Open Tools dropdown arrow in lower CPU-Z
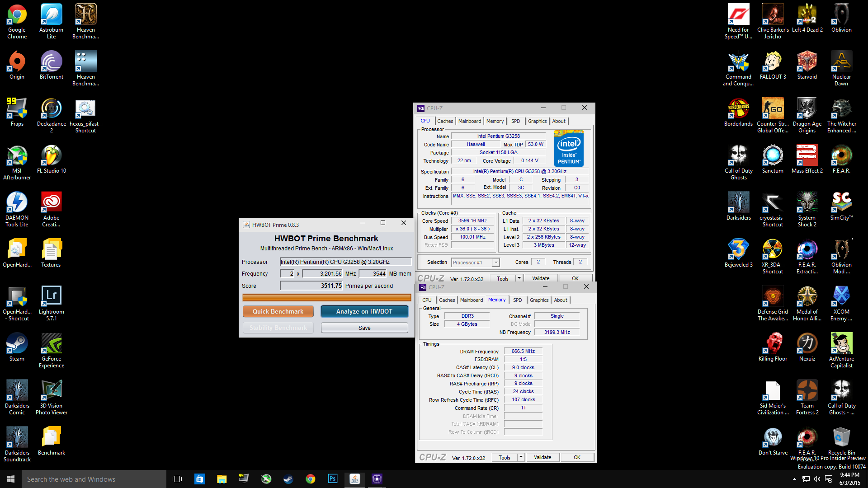This screenshot has width=868, height=488. pos(521,457)
